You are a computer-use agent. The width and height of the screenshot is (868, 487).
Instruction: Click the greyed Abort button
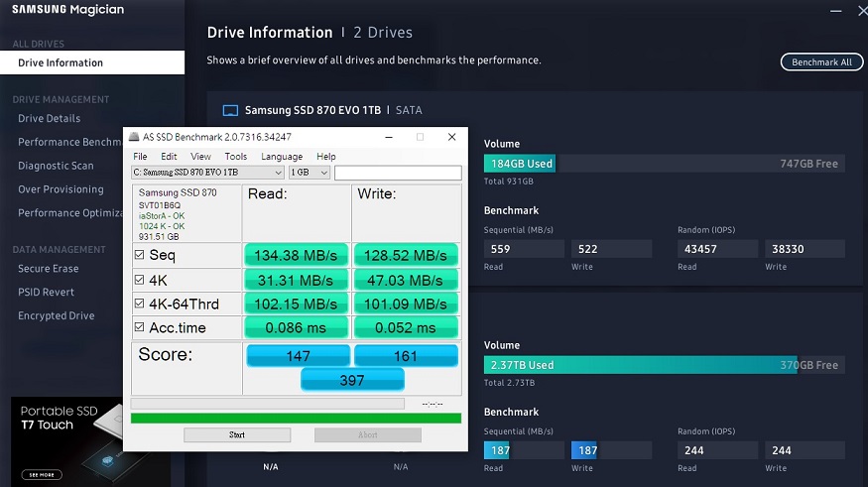tap(368, 435)
